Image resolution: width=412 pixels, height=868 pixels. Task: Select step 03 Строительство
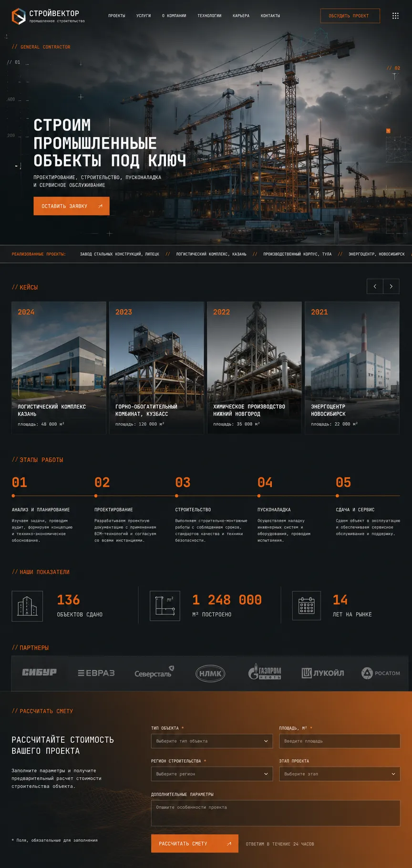[211, 509]
